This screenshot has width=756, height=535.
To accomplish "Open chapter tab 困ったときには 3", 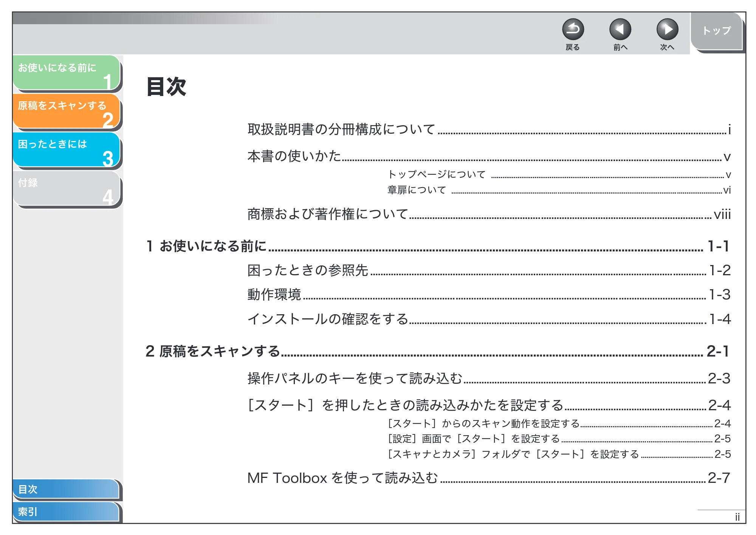I will (67, 150).
